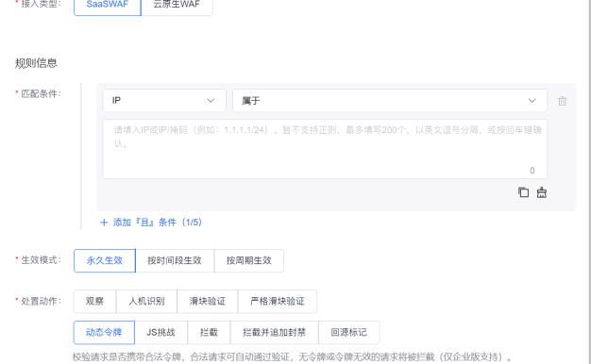Open the IP match field dropdown
The width and height of the screenshot is (591, 364).
(164, 101)
